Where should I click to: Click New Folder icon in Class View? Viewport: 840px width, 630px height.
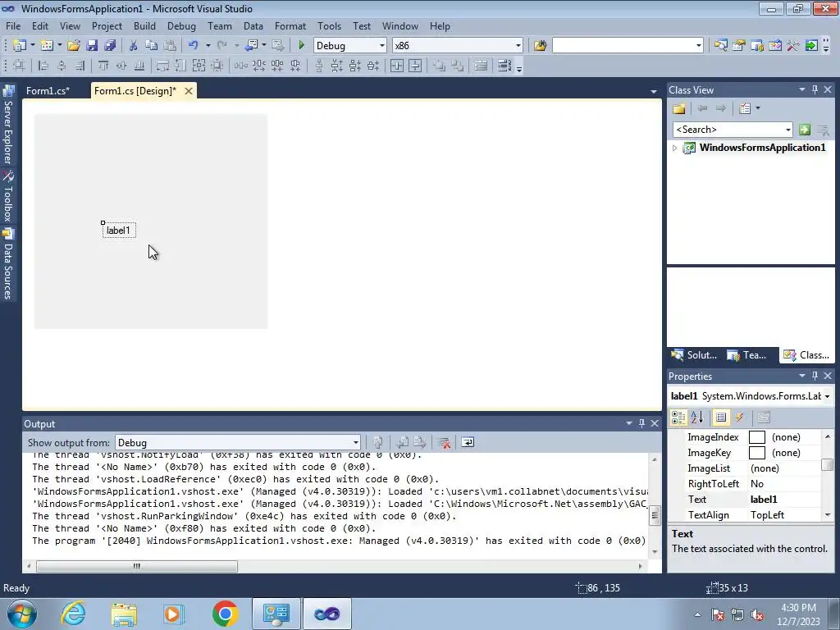coord(679,109)
